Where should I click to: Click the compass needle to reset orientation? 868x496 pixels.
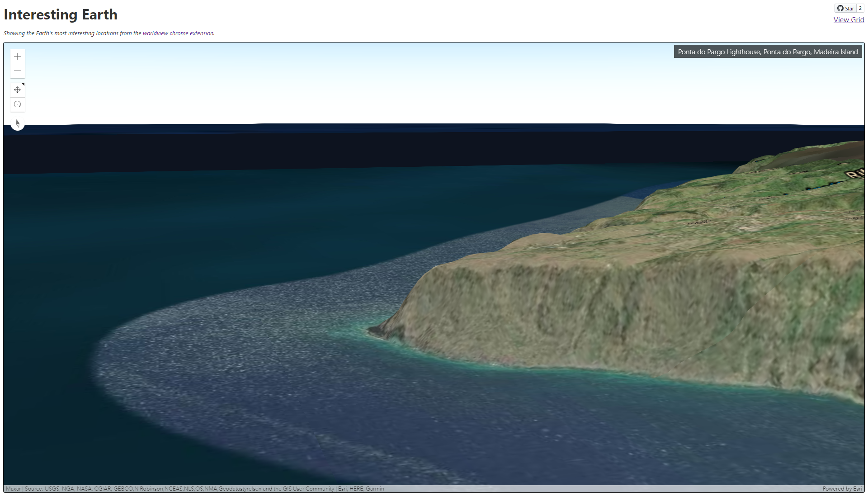17,123
